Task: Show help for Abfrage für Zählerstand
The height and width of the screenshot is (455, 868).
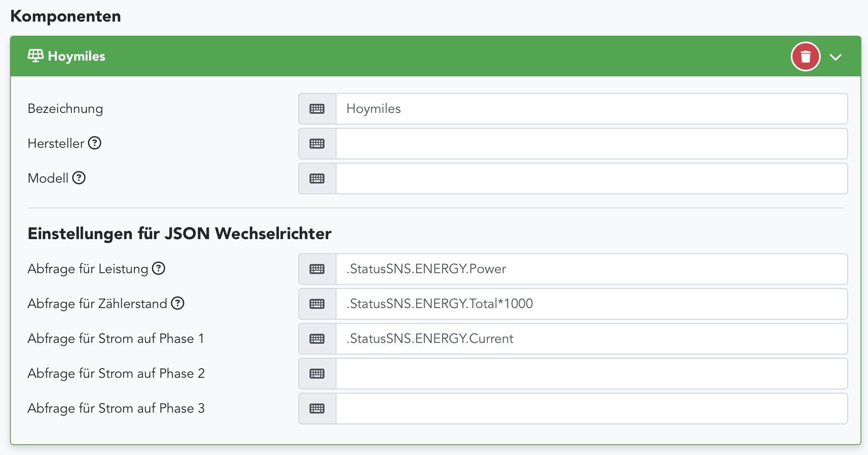Action: 178,303
